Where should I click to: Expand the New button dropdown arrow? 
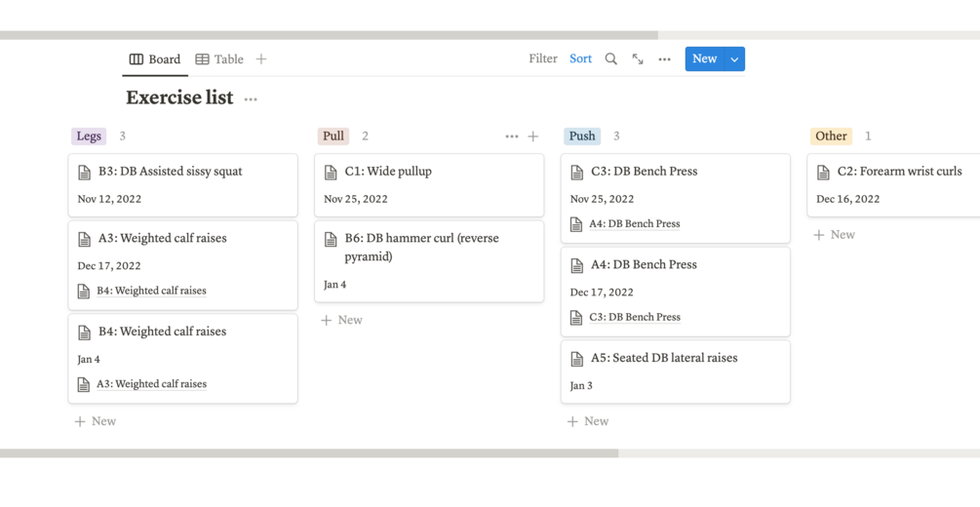click(734, 59)
